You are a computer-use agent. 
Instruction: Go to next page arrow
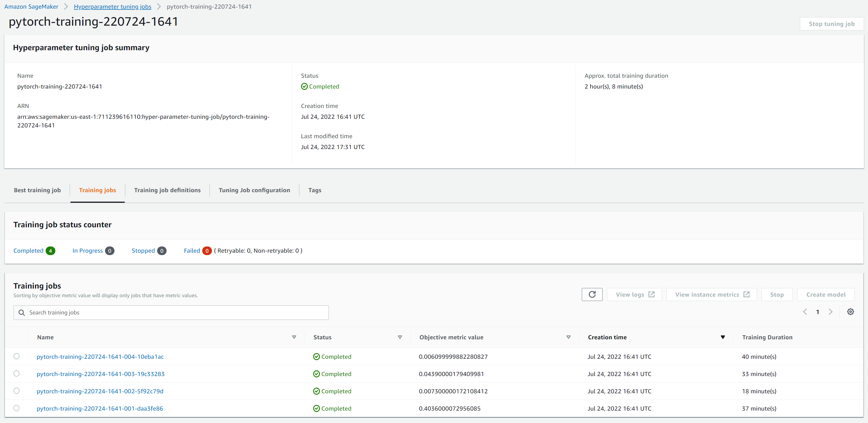830,312
